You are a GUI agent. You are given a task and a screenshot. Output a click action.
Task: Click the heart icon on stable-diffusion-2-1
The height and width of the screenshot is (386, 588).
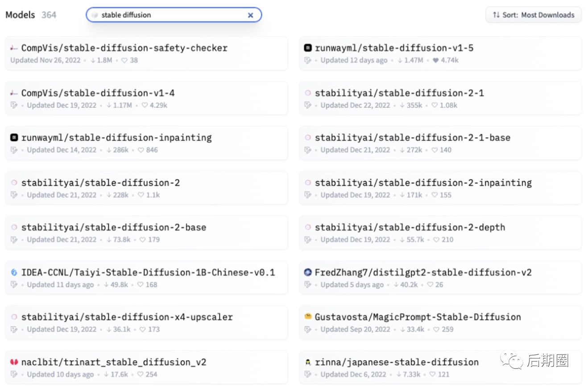click(x=435, y=105)
